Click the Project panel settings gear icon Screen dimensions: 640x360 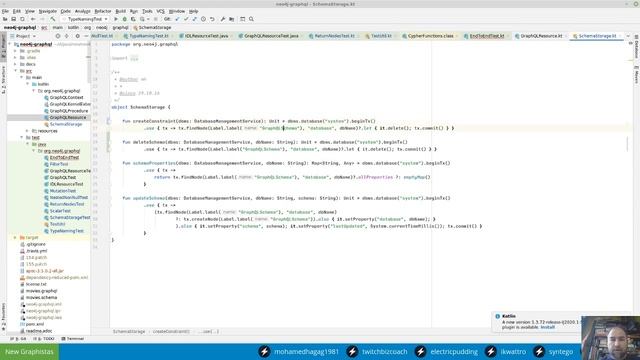click(78, 36)
